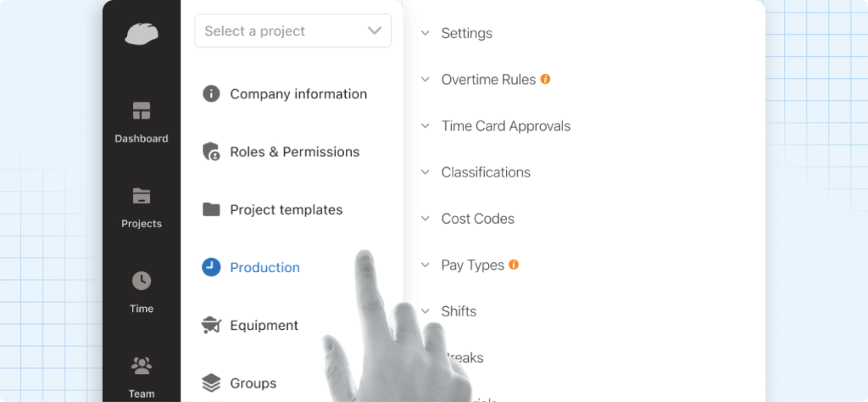Open the Time clock icon

142,281
